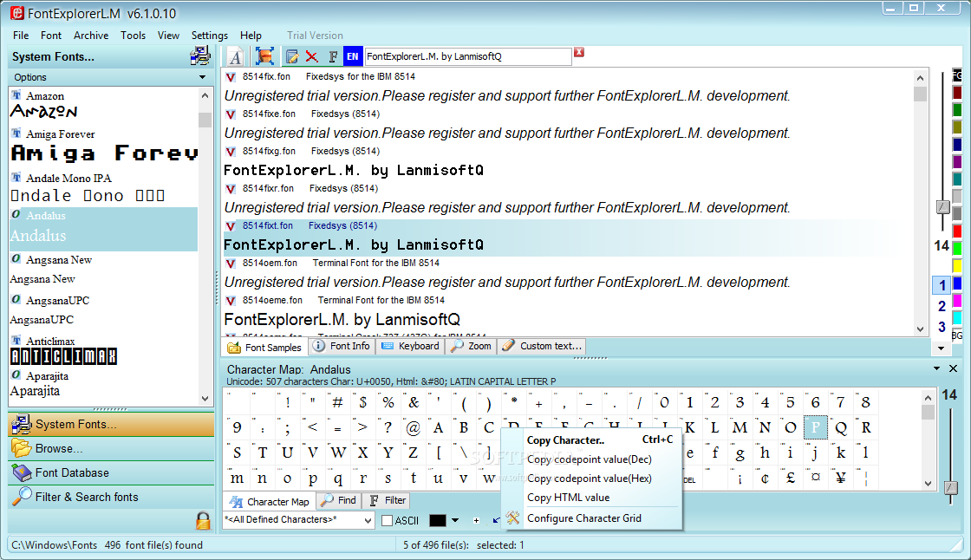Click the System Fonts navigation button
This screenshot has width=971, height=560.
click(112, 425)
